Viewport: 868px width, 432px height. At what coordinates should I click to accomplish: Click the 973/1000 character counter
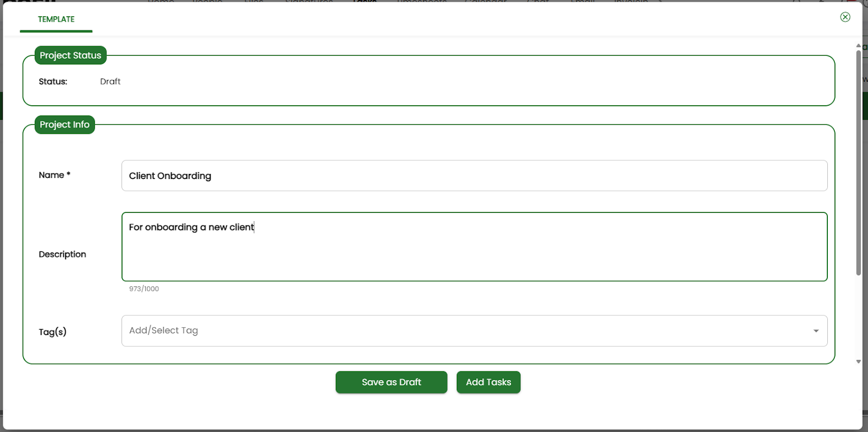tap(144, 289)
